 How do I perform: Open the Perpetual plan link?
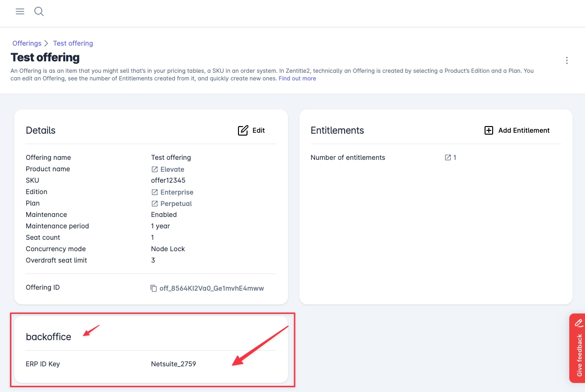[176, 204]
